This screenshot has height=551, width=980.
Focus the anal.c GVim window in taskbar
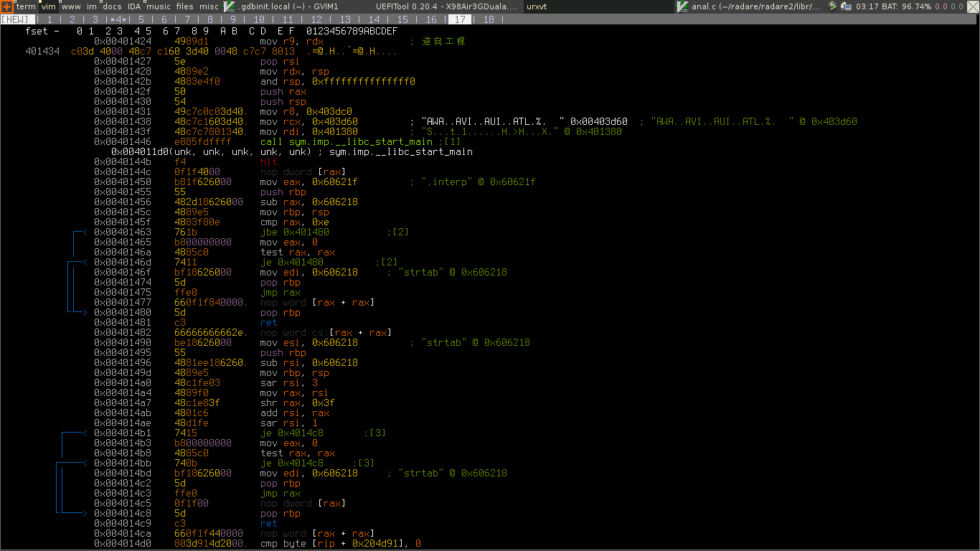point(748,6)
